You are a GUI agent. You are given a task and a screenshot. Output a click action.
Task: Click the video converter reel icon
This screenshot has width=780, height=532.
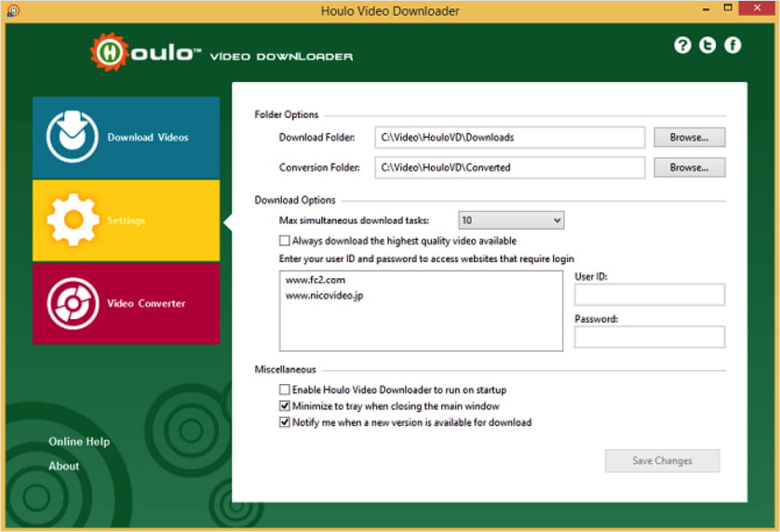click(74, 303)
